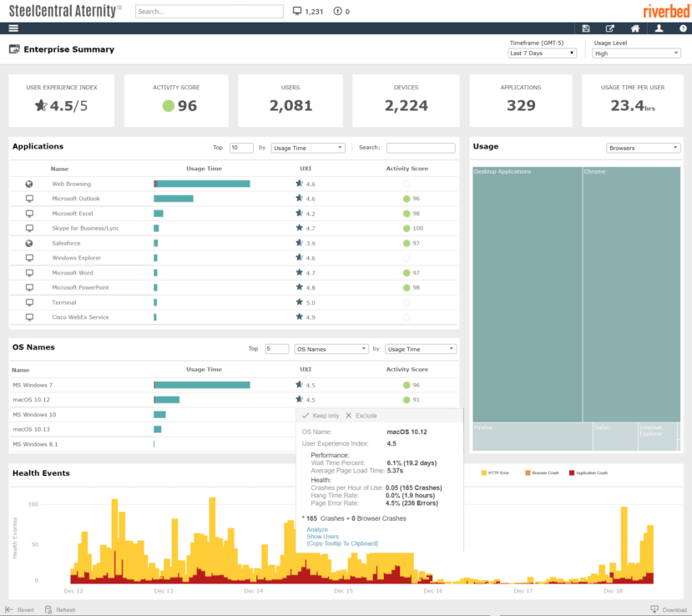Click the Firefox treemap block

click(x=533, y=437)
